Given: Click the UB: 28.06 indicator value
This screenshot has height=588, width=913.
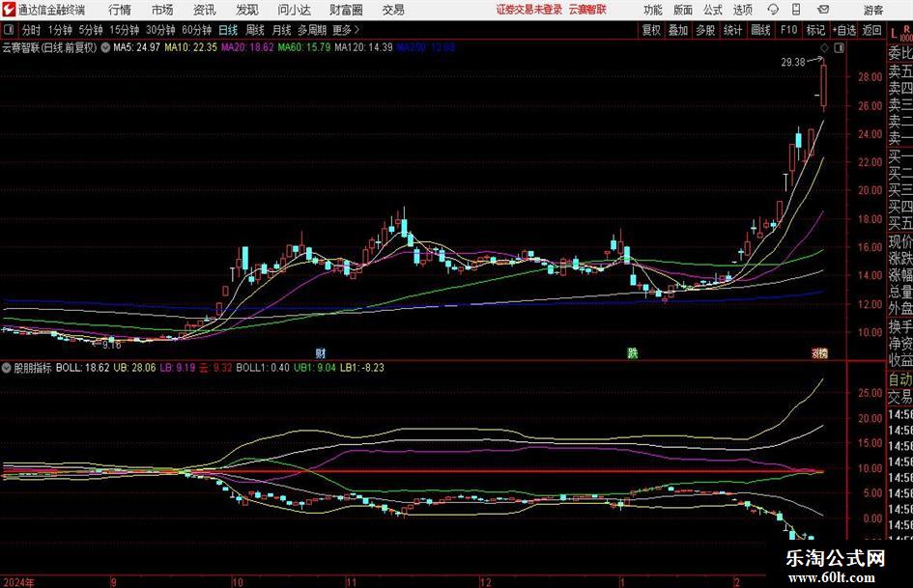Looking at the screenshot, I should pos(134,367).
